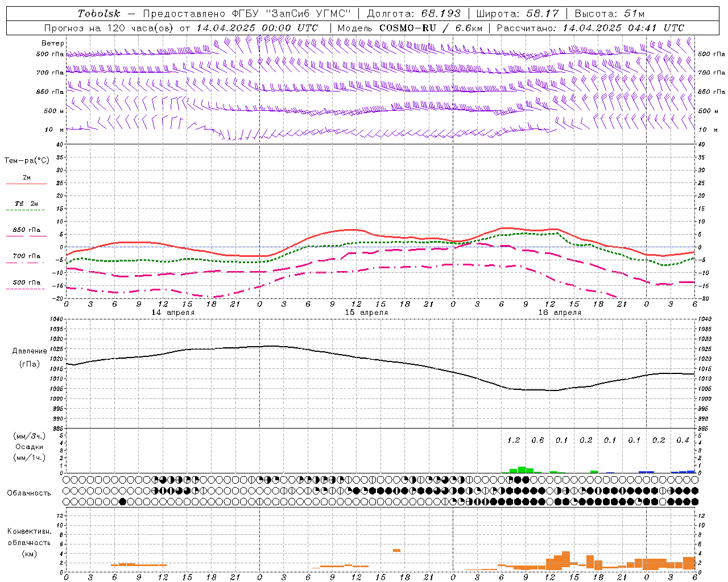
Task: Click the 'Долгота: 68.193' longitude value
Action: tap(413, 13)
